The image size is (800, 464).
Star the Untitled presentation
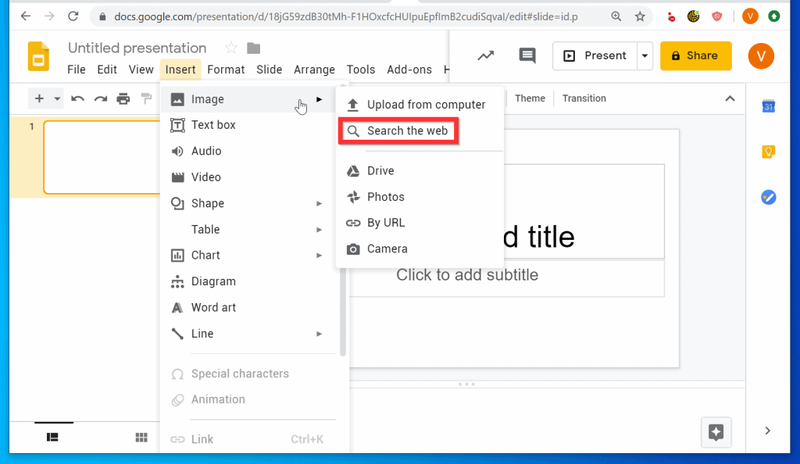(231, 48)
